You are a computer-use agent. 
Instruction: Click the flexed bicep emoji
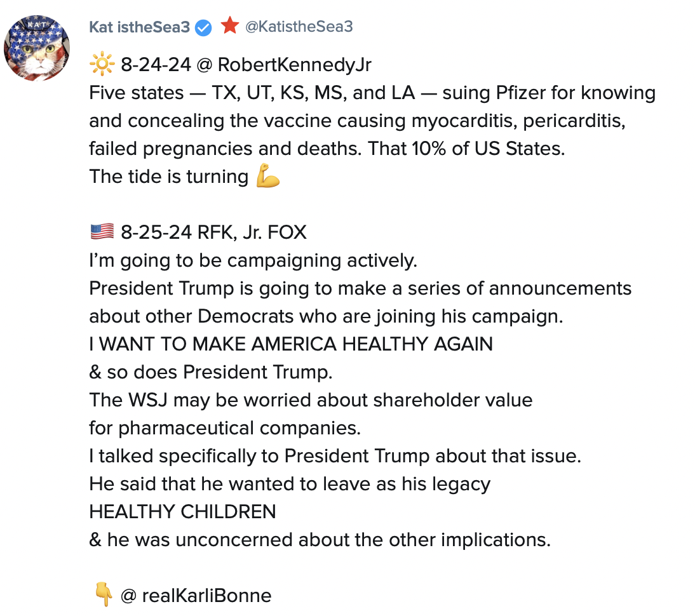[267, 177]
